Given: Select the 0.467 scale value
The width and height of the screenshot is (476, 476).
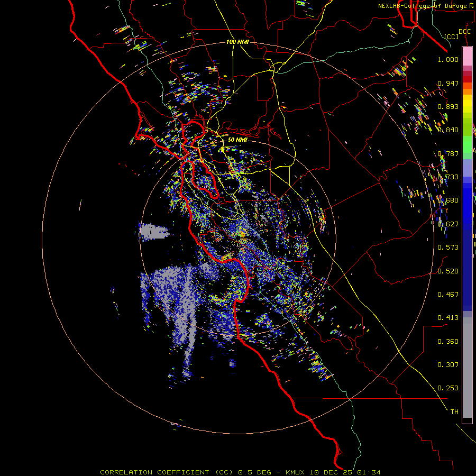Looking at the screenshot, I should [448, 295].
